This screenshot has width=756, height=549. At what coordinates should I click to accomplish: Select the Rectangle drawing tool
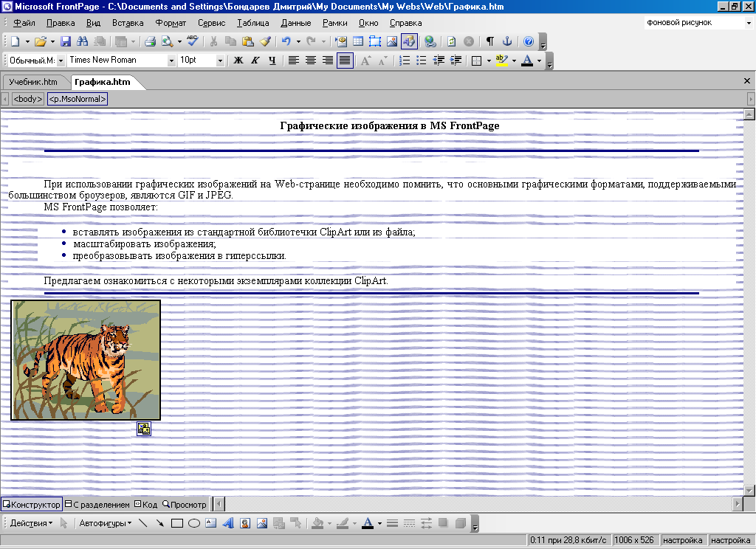177,523
